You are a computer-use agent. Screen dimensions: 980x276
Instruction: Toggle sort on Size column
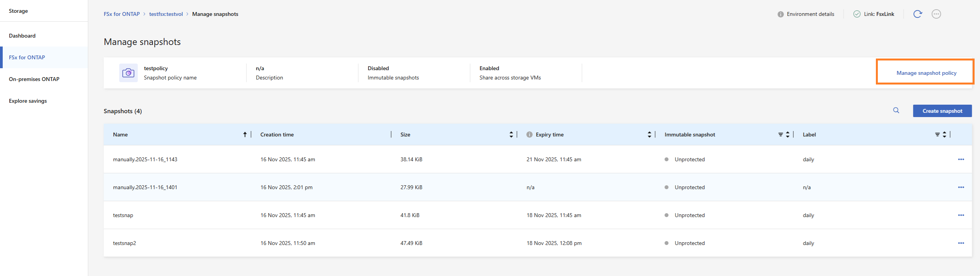(511, 135)
